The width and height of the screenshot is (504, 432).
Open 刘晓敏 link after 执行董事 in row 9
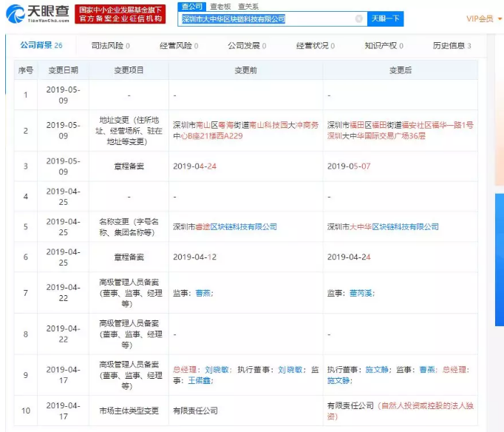coord(290,370)
